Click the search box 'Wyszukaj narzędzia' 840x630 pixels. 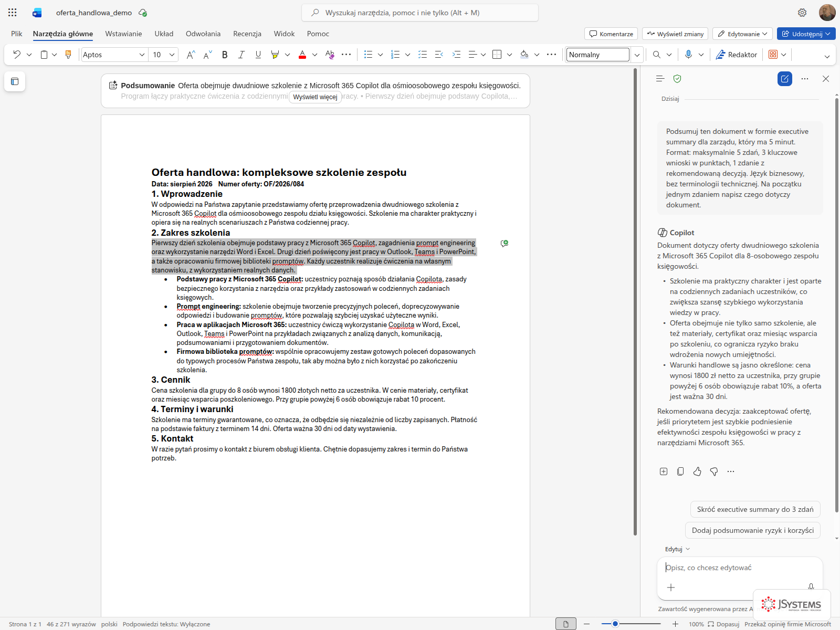pyautogui.click(x=420, y=13)
